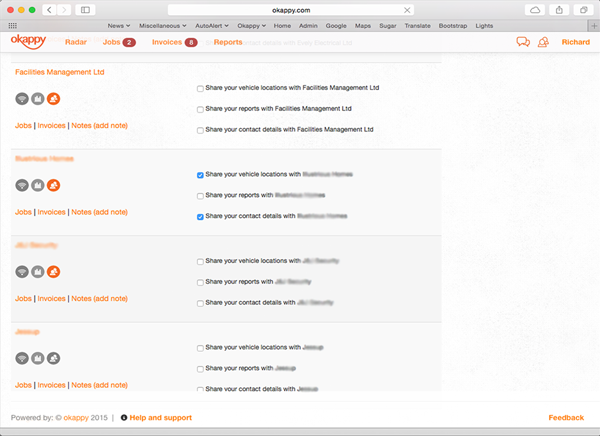Open the Bootstrap bookmark
The image size is (600, 436).
tap(453, 26)
